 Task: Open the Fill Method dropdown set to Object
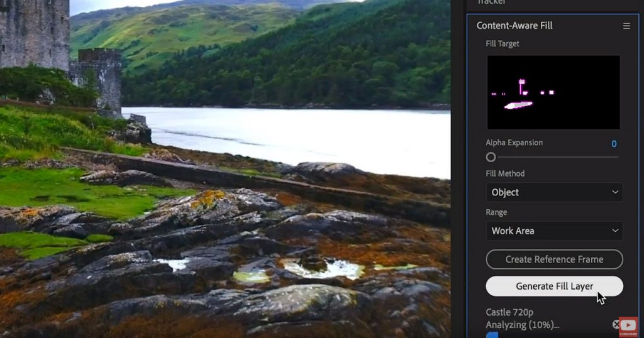tap(554, 192)
